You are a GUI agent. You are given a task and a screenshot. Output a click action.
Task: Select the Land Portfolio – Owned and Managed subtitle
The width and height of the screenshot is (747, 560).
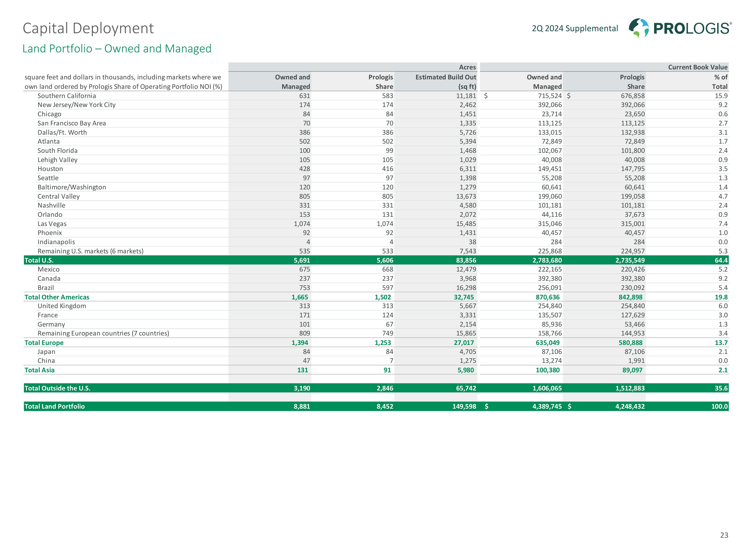(117, 49)
